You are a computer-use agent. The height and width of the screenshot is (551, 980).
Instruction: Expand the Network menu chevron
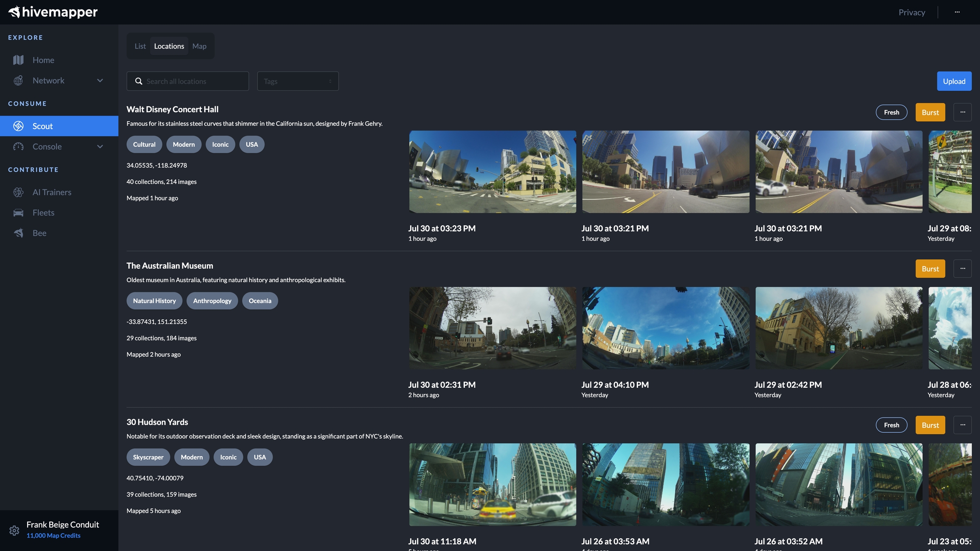click(100, 80)
